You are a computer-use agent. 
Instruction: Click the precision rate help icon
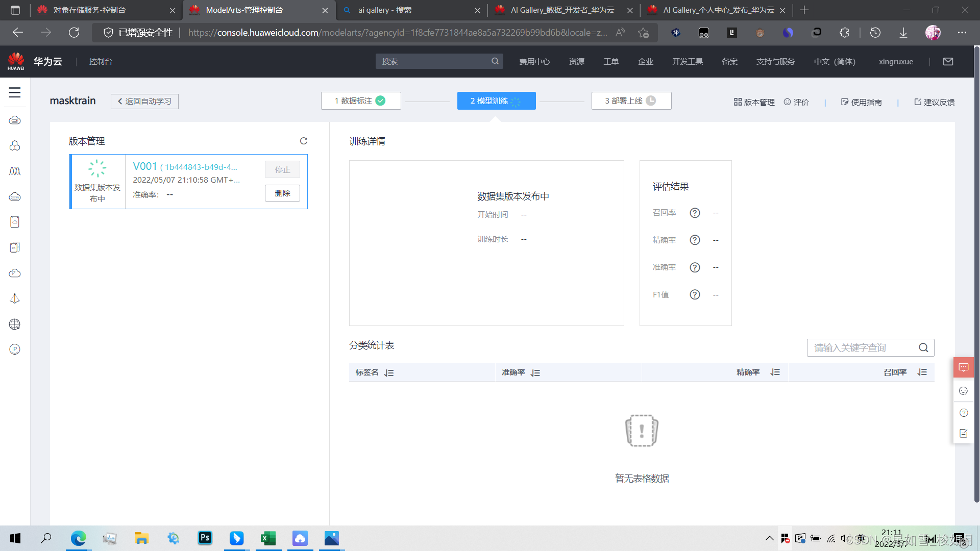(x=695, y=240)
